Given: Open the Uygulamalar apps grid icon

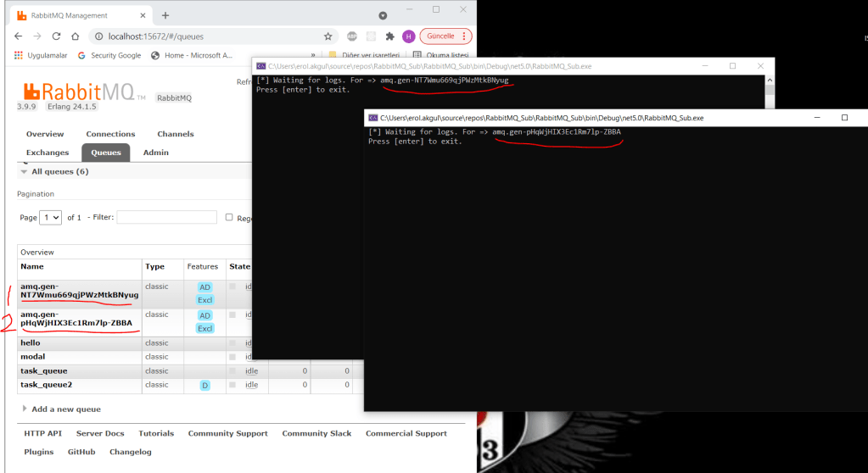Looking at the screenshot, I should click(x=20, y=55).
